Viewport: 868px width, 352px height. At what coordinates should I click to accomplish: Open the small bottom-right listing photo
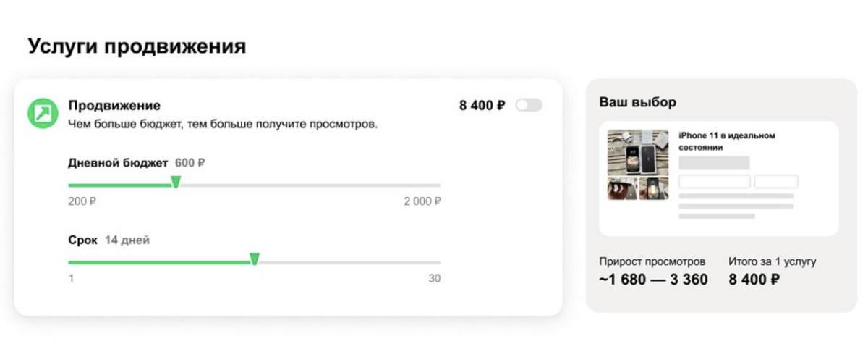654,188
